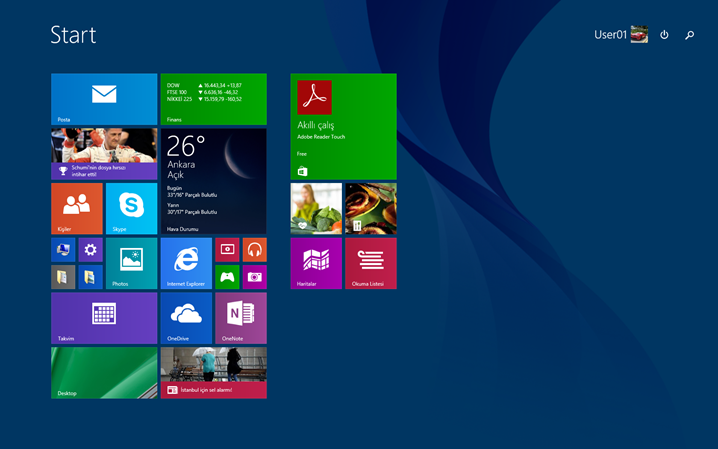Open the gray Documents folder tile

(63, 277)
